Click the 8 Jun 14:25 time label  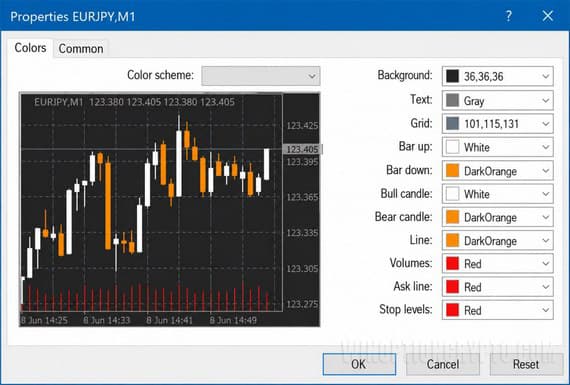44,320
